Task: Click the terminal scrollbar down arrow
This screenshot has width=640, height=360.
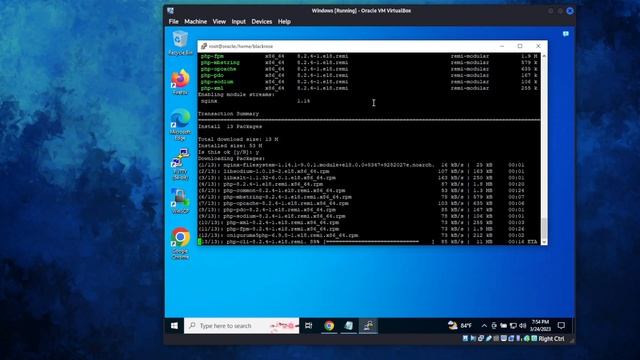Action: point(544,242)
